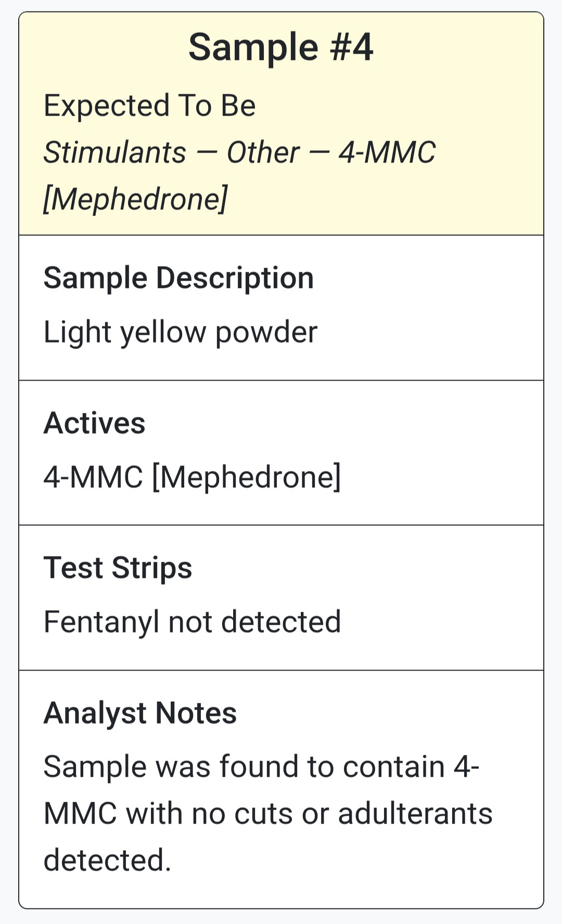Select the "Sample Description" heading

(x=178, y=278)
